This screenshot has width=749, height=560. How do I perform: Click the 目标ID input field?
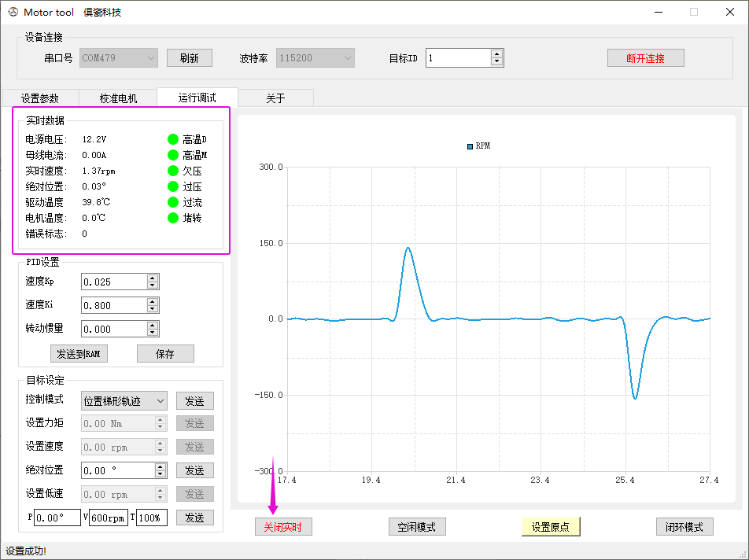point(459,57)
